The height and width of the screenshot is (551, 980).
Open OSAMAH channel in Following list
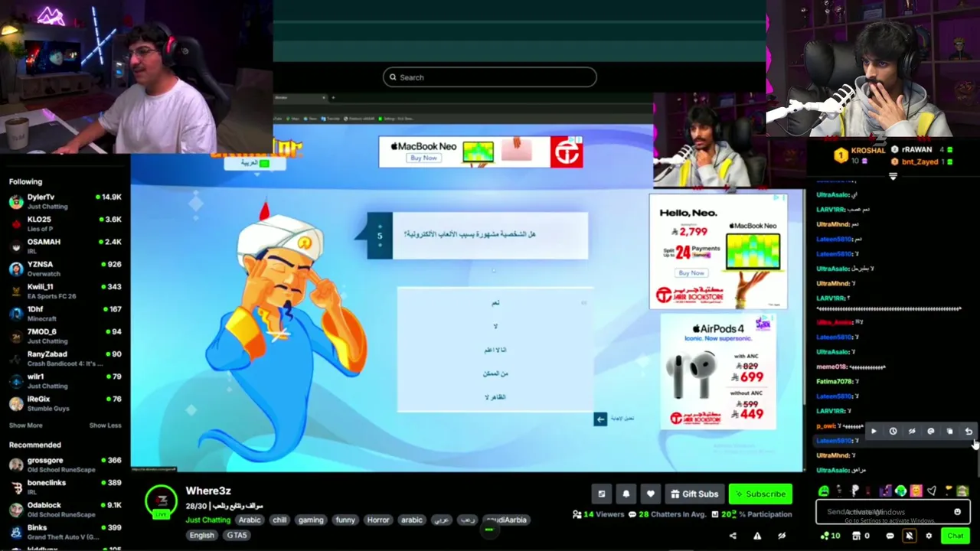[65, 246]
